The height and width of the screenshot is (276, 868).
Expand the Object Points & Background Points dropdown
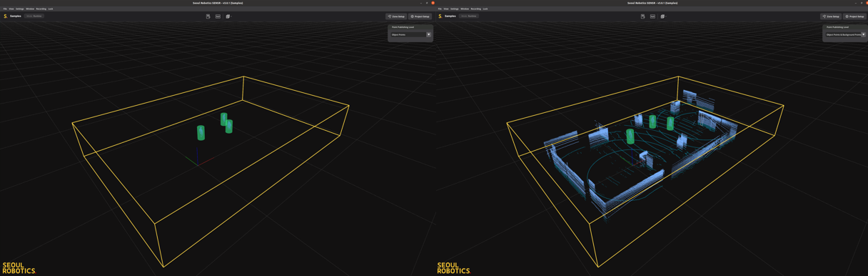point(845,34)
